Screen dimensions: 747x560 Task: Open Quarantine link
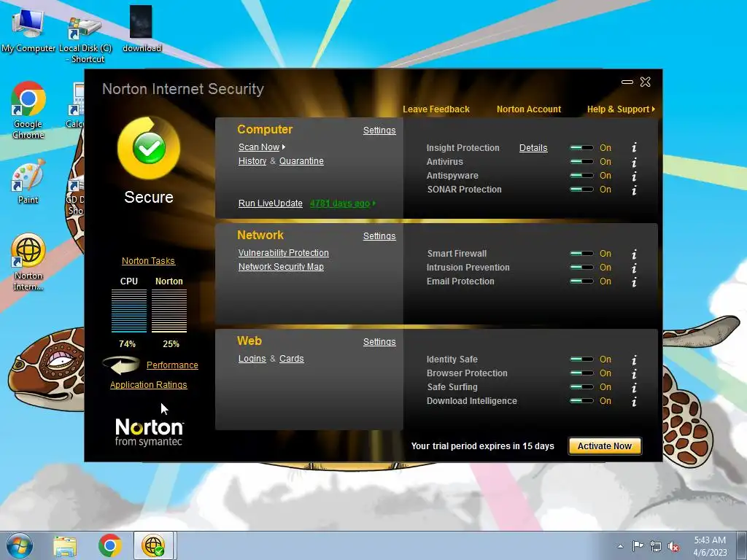(301, 161)
